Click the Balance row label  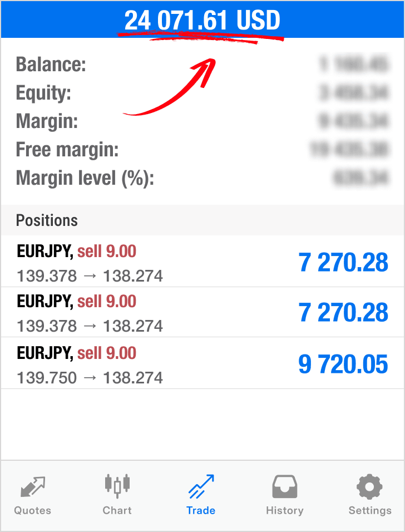[x=51, y=64]
